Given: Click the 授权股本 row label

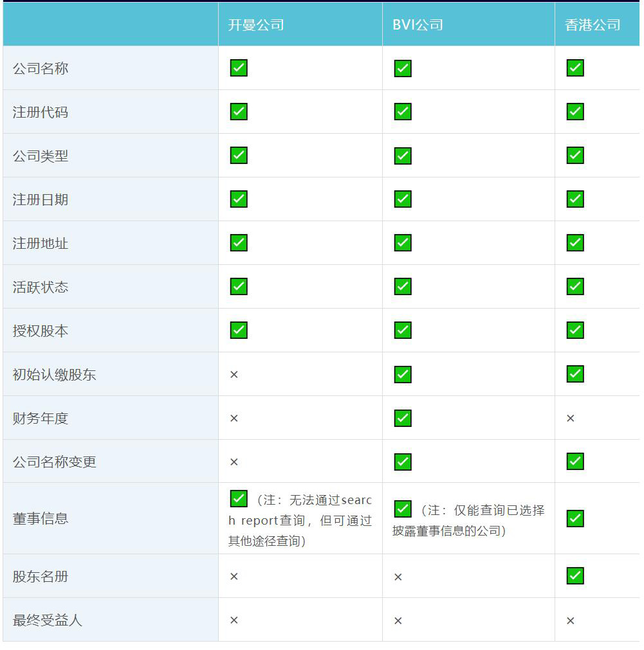Looking at the screenshot, I should [41, 331].
